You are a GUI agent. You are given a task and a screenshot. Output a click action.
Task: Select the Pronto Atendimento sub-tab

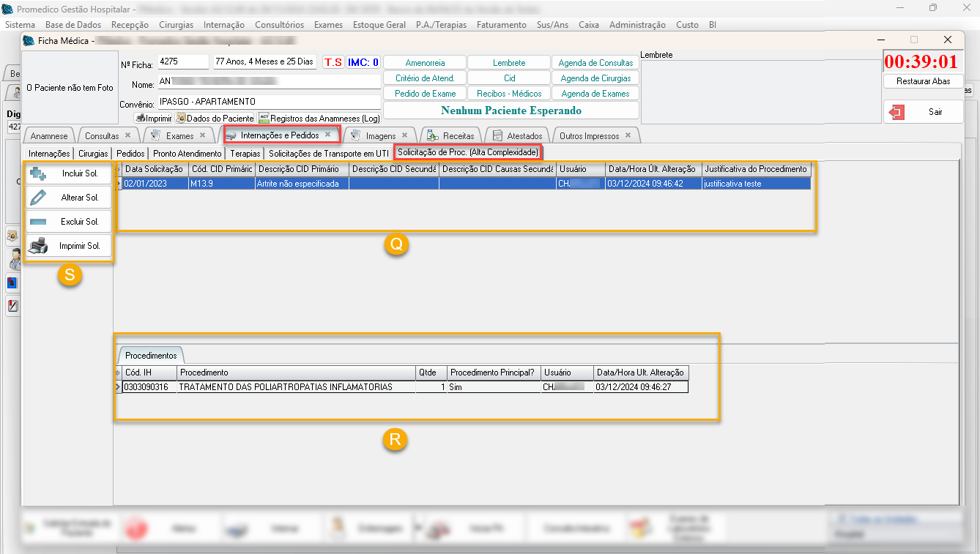pyautogui.click(x=187, y=154)
